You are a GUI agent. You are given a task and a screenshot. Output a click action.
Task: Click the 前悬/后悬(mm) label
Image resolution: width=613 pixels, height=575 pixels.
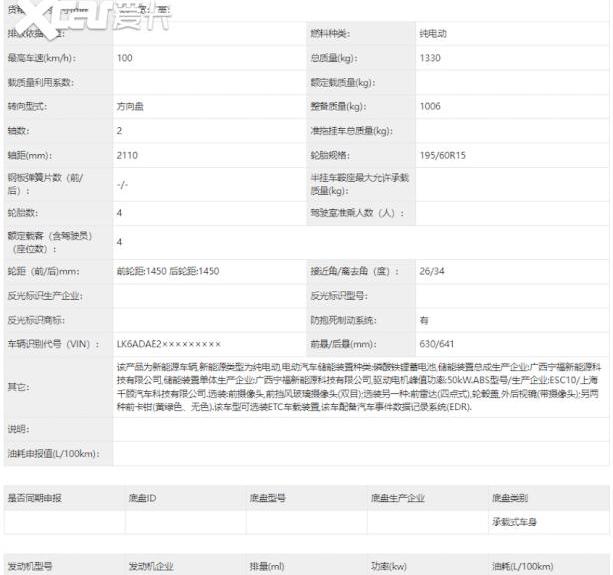[x=343, y=344]
